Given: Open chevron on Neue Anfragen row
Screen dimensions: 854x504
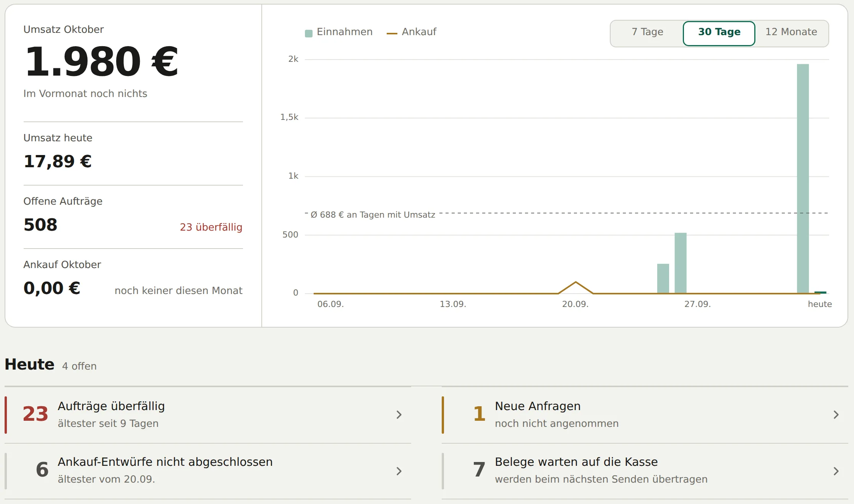Looking at the screenshot, I should [836, 415].
